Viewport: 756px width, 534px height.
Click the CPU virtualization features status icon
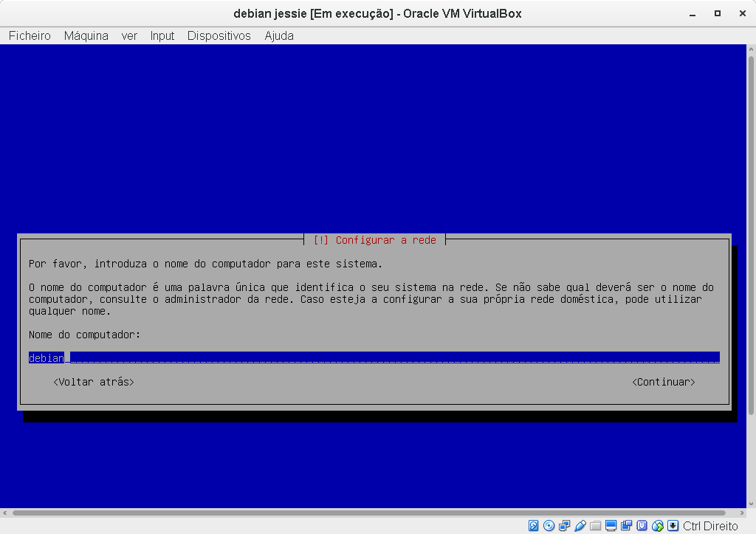[642, 526]
